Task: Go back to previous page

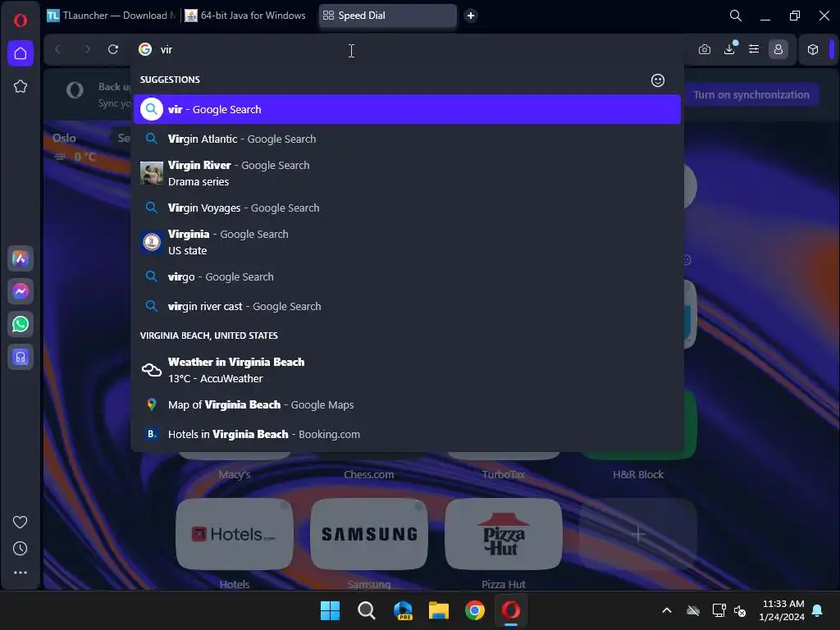Action: click(x=58, y=49)
